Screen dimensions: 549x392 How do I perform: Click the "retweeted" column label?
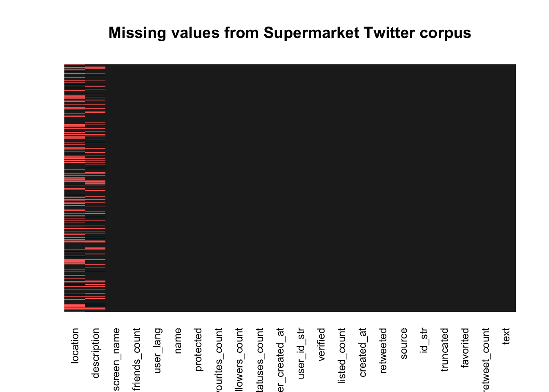(384, 350)
